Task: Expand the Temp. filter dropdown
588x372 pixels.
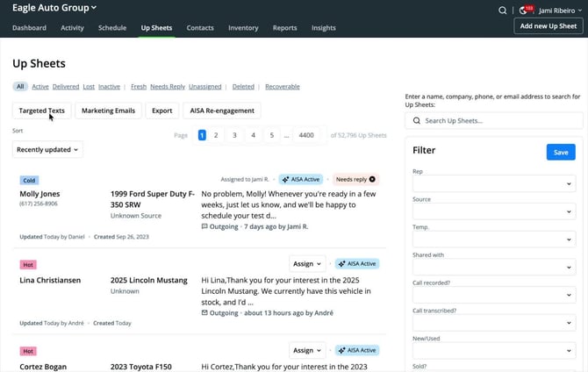Action: pyautogui.click(x=494, y=240)
